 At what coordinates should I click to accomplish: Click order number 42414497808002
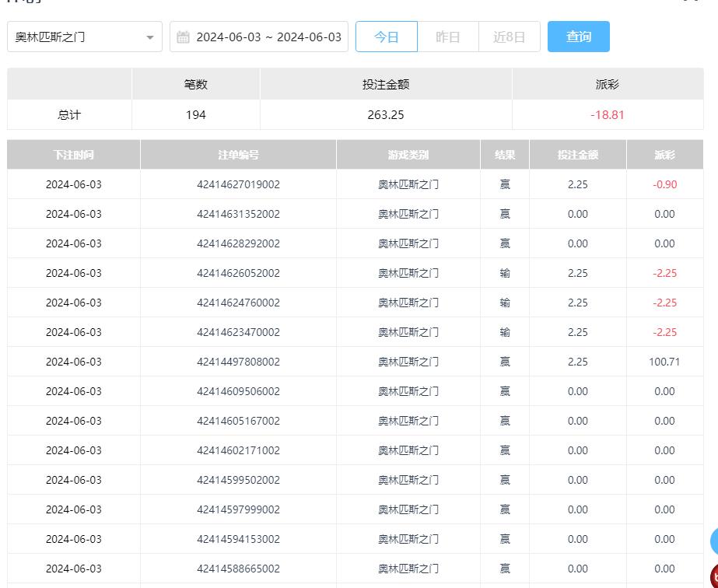238,362
